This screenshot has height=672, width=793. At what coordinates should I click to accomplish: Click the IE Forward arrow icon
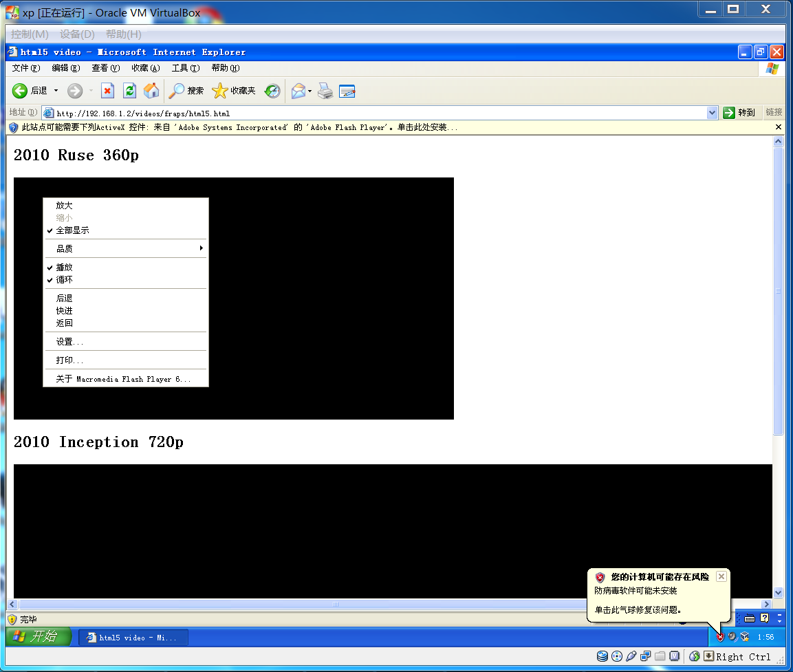(x=75, y=91)
